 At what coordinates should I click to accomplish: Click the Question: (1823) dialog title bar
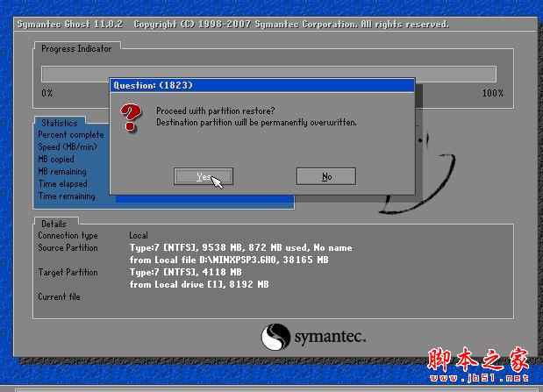(261, 85)
